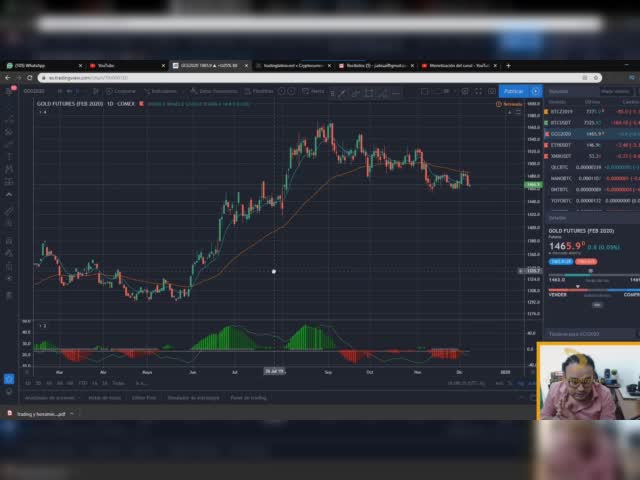Bookmark this page with the star icon
640x480 pixels.
coord(596,78)
